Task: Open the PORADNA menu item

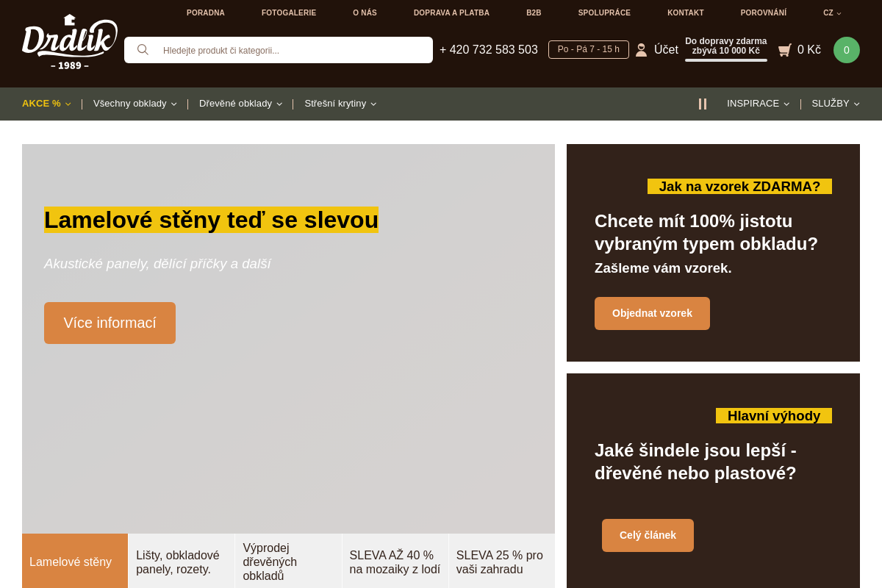Action: (206, 12)
